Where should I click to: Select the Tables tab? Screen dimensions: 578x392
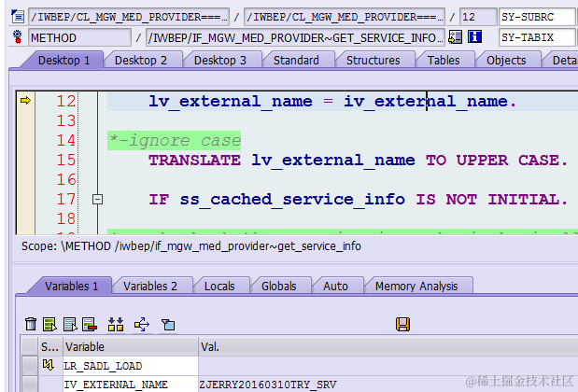(x=444, y=60)
